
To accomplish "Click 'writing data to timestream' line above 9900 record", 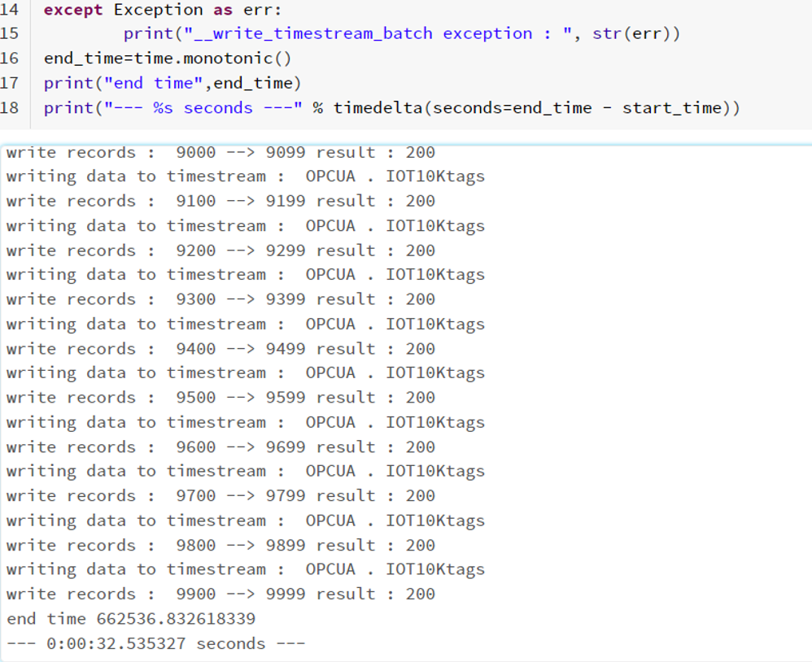I will [246, 570].
